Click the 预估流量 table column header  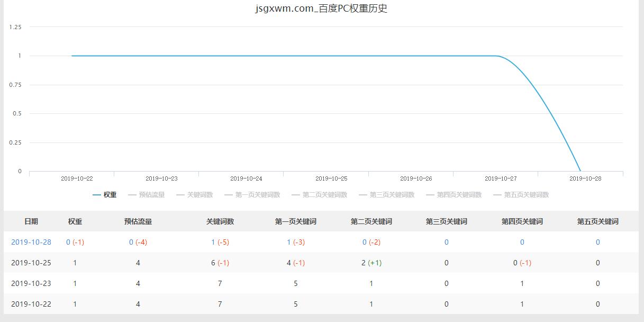pyautogui.click(x=138, y=221)
